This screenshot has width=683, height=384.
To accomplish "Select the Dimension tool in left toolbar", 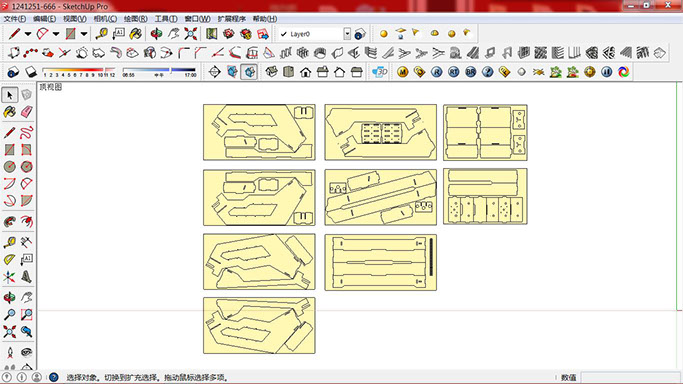I will 27,242.
